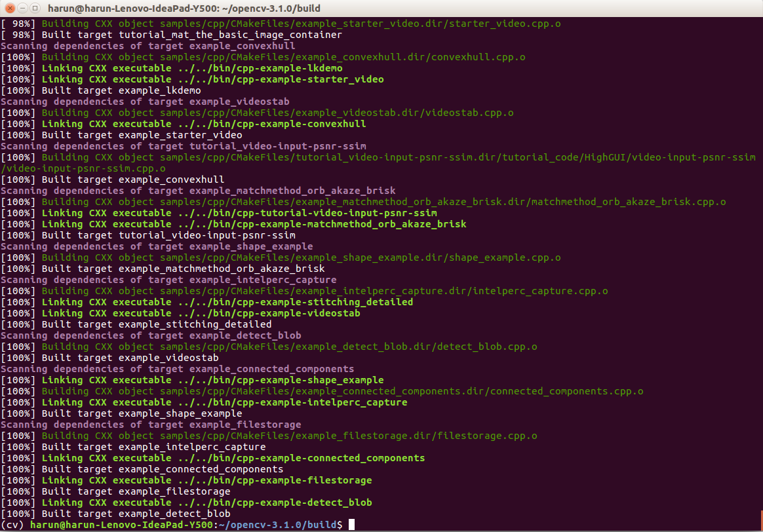The image size is (763, 532).
Task: Click 'Scanning dependencies of target example_shape_example'
Action: coord(156,247)
